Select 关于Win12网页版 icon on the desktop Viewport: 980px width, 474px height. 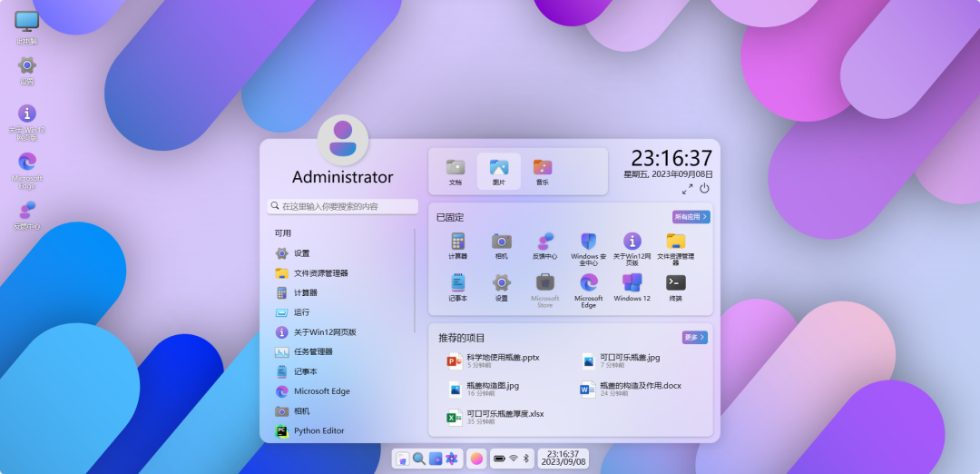click(x=27, y=122)
